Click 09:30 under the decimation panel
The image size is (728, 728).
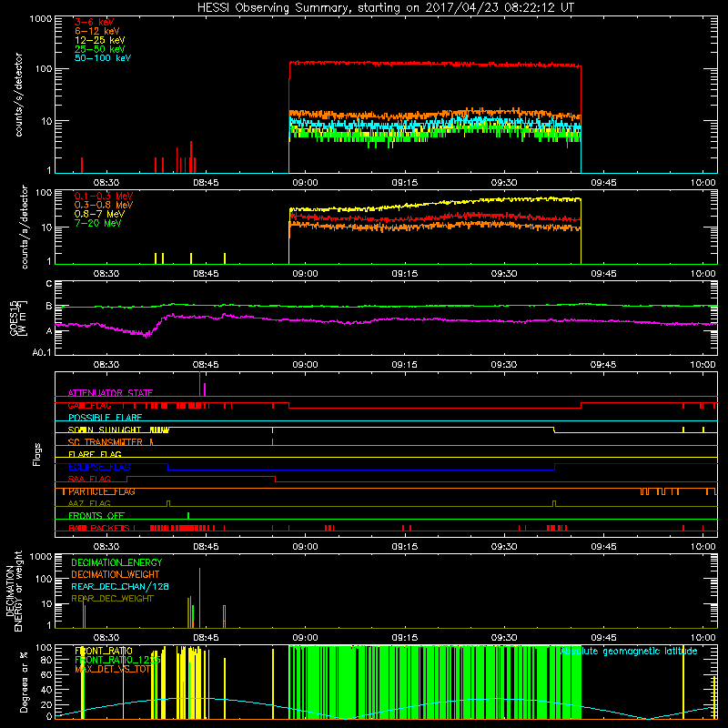pyautogui.click(x=504, y=638)
